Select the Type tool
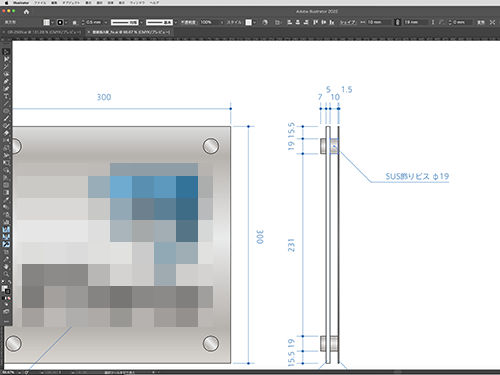The image size is (500, 375). point(6,96)
